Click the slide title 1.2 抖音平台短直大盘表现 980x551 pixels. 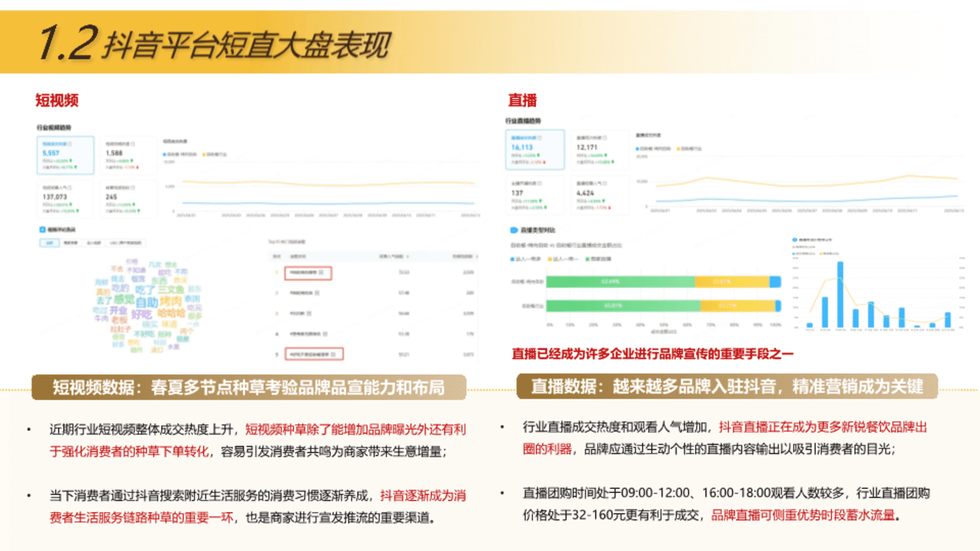tap(214, 43)
